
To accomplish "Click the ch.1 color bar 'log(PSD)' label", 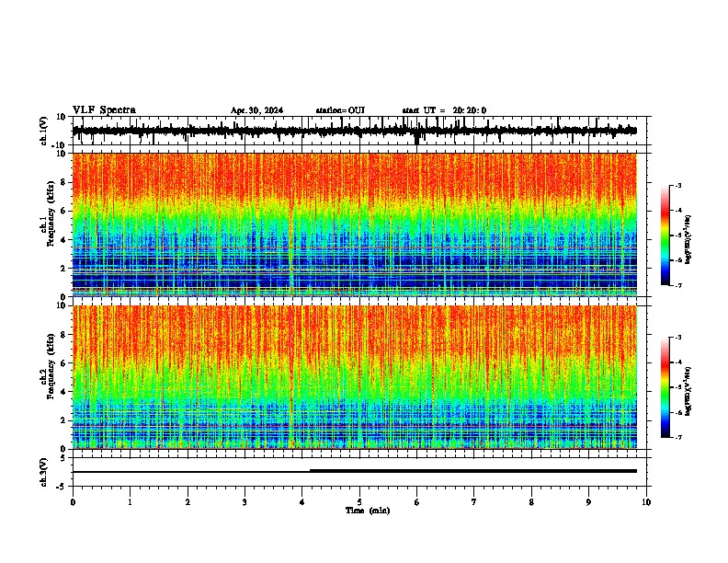I will tap(688, 239).
